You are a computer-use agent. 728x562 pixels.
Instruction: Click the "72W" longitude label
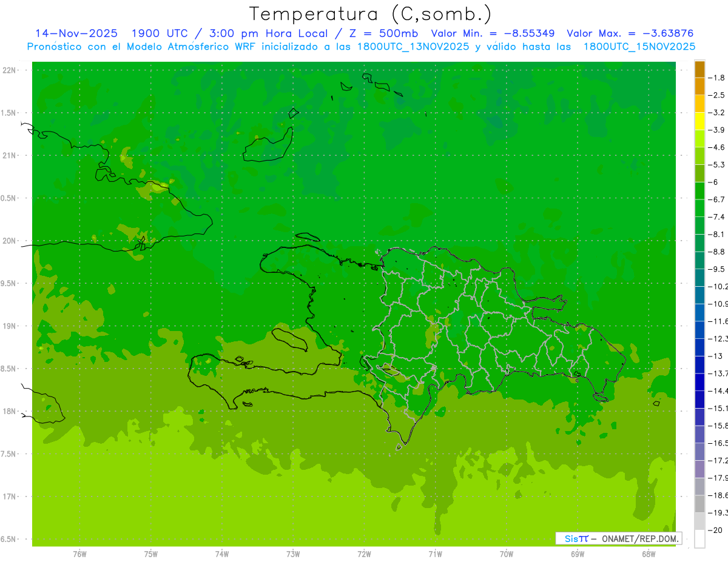pyautogui.click(x=364, y=554)
